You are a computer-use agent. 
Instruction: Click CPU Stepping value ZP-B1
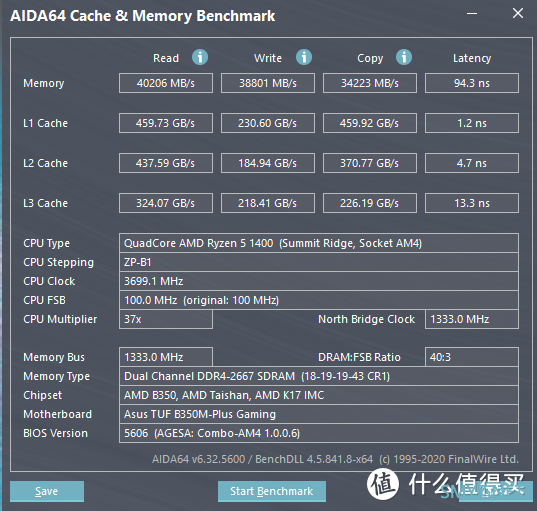[x=319, y=262]
